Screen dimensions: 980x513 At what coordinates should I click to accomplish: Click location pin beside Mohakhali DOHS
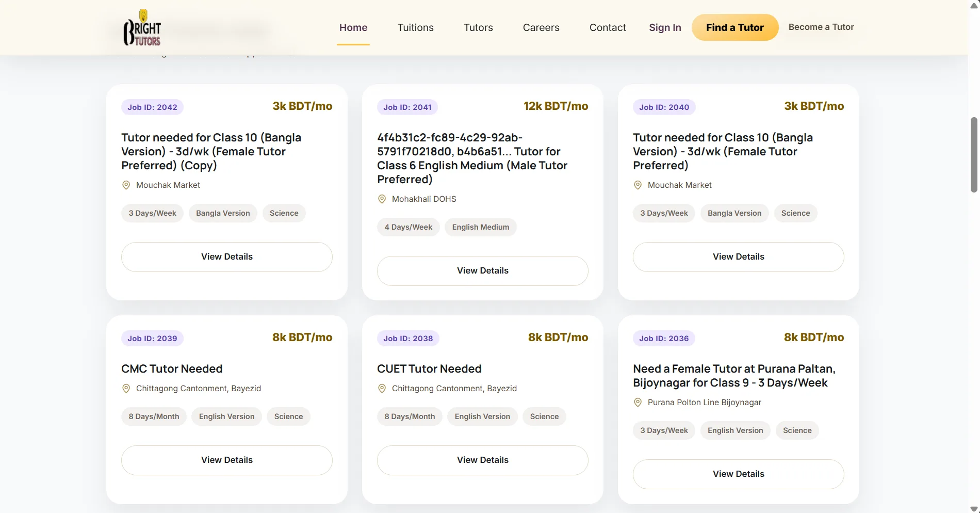[x=382, y=199]
